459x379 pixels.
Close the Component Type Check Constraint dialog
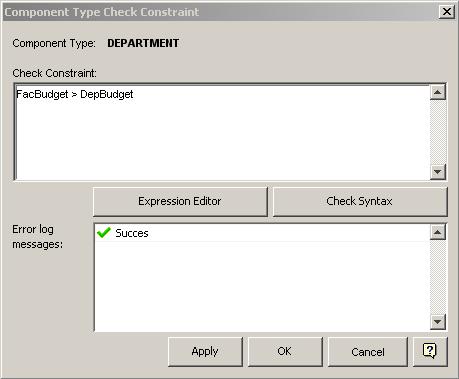(447, 12)
